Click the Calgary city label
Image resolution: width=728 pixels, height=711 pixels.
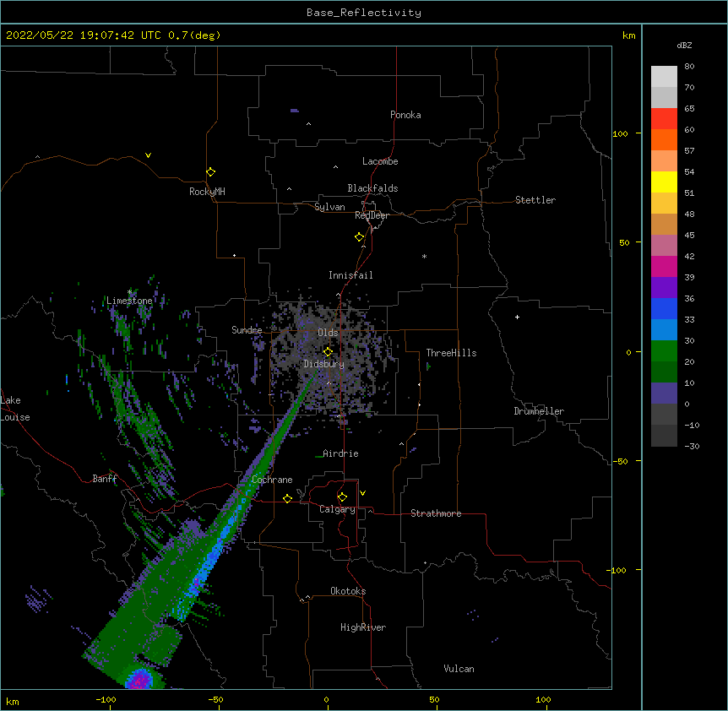tap(338, 509)
